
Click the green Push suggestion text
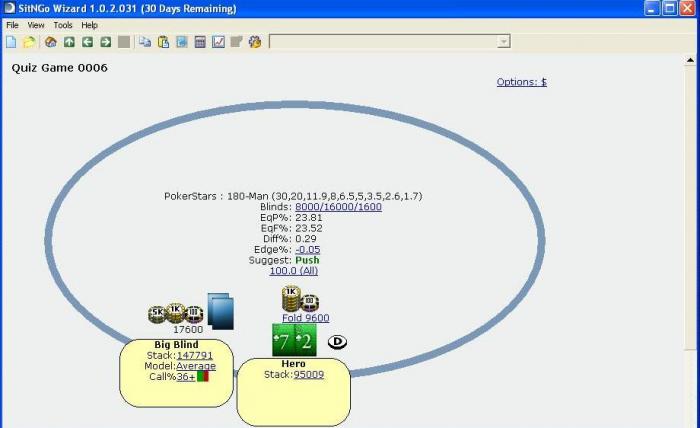pos(307,260)
